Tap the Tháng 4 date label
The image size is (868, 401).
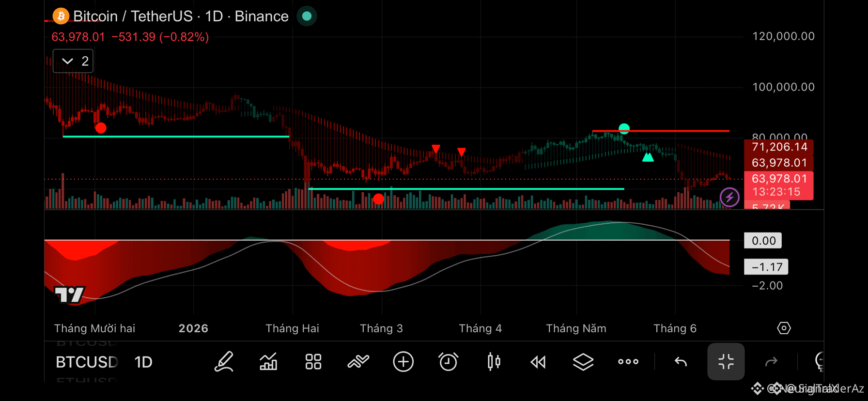pyautogui.click(x=480, y=328)
